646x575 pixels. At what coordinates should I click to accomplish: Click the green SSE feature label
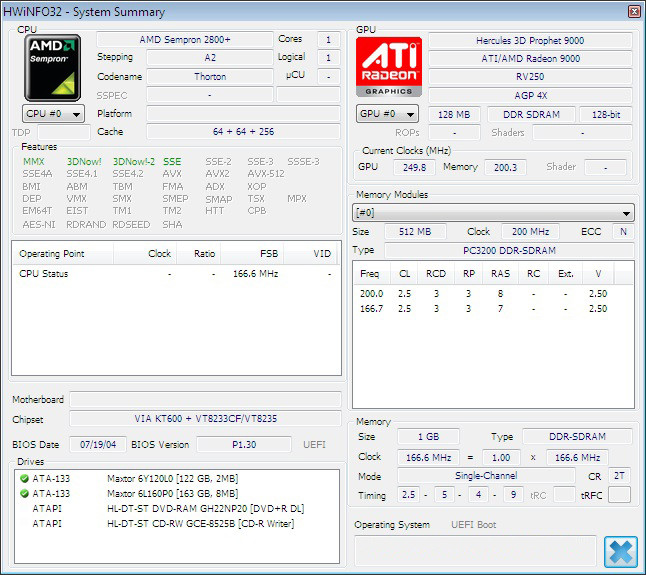(172, 161)
